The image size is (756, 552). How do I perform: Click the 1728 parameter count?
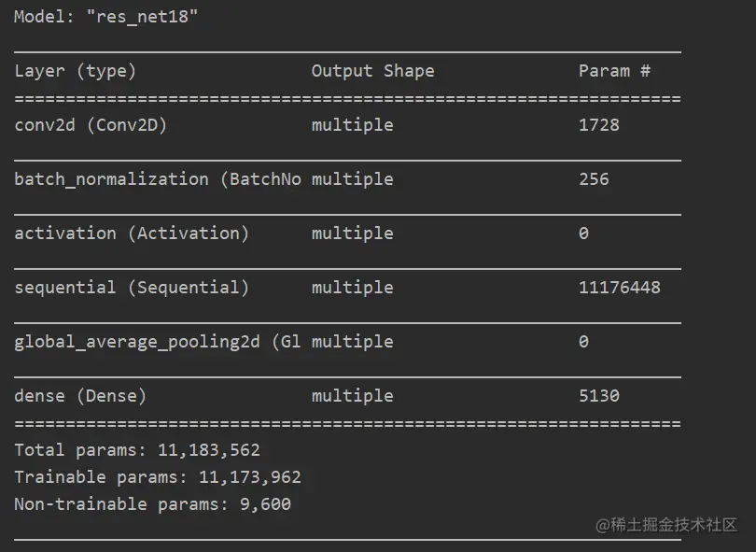tap(599, 125)
